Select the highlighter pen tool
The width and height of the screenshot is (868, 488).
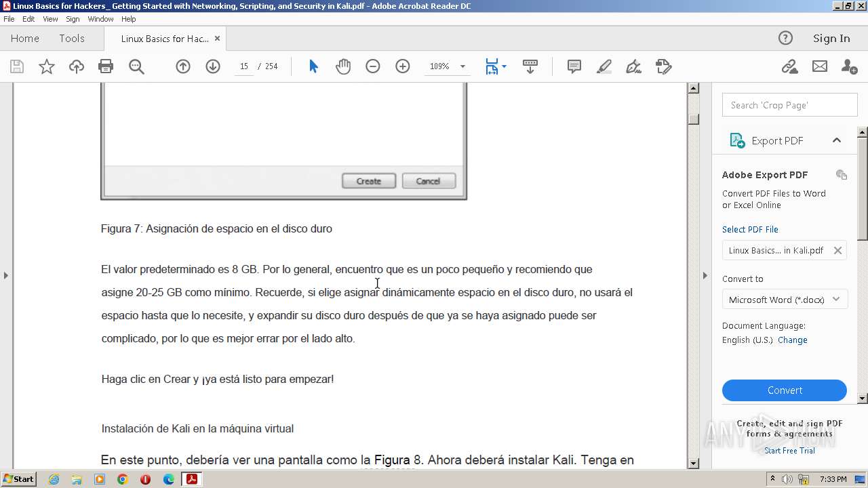click(604, 66)
